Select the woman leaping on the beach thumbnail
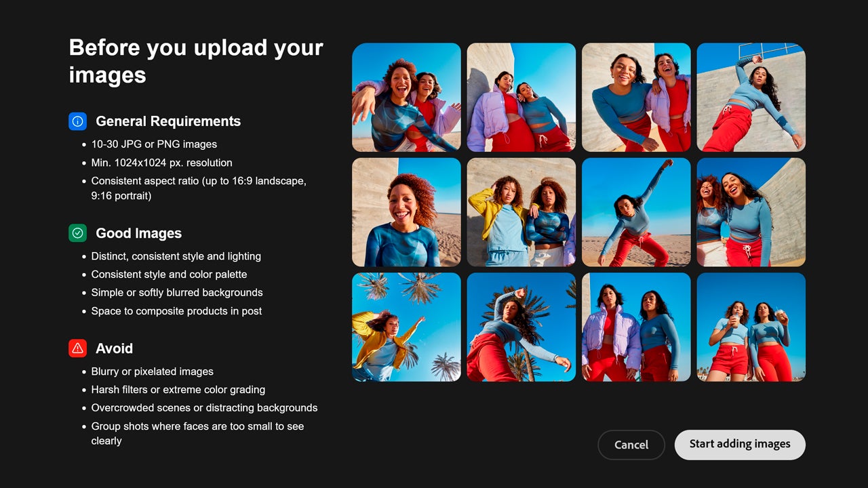Viewport: 868px width, 488px height. click(636, 212)
